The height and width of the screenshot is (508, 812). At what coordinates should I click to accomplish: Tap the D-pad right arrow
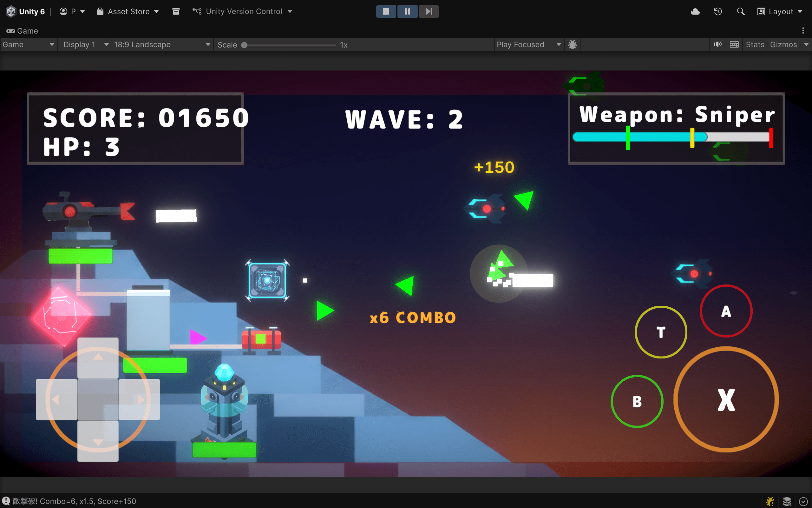click(139, 399)
